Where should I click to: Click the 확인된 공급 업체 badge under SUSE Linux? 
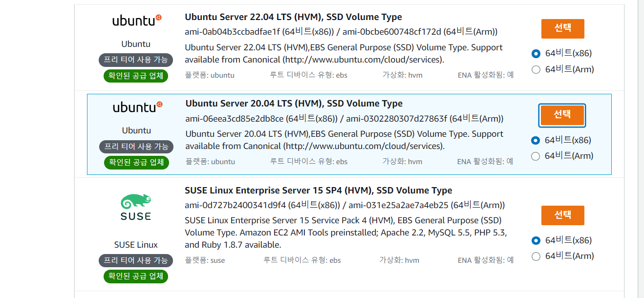point(136,276)
